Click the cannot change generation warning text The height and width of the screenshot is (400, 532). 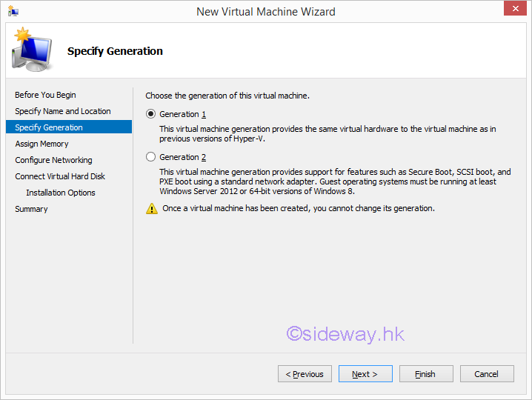(x=299, y=208)
